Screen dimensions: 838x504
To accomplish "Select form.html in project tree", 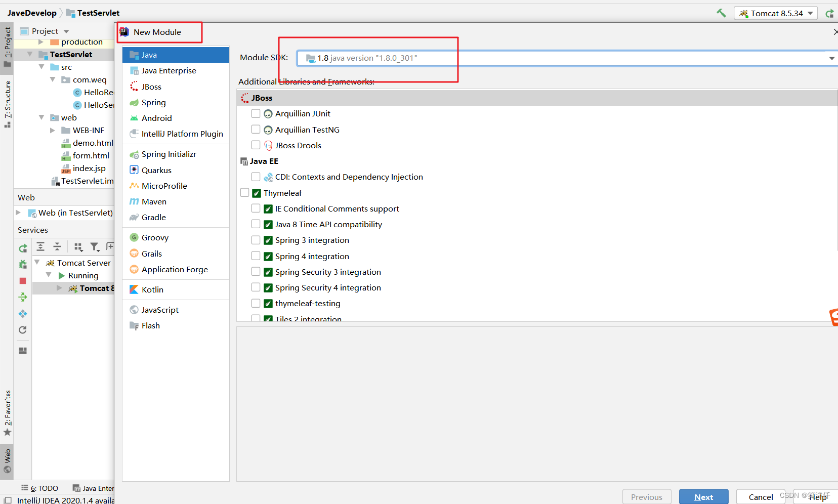I will (91, 156).
